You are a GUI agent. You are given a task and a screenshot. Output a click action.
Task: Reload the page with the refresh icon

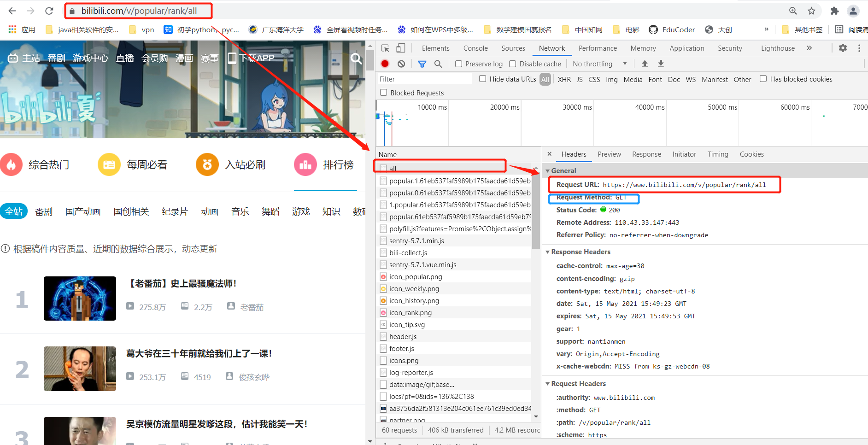[x=49, y=11]
